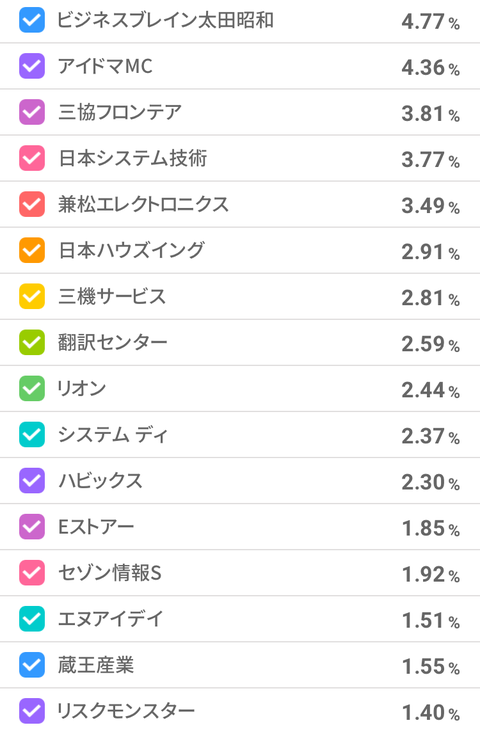Open the 兼松エレクトロニクス row label

(143, 204)
